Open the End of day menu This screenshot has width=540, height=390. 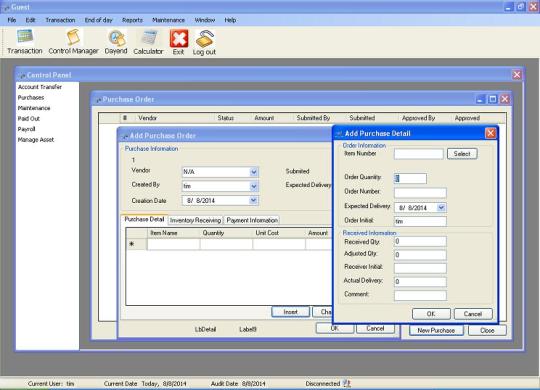pos(98,20)
